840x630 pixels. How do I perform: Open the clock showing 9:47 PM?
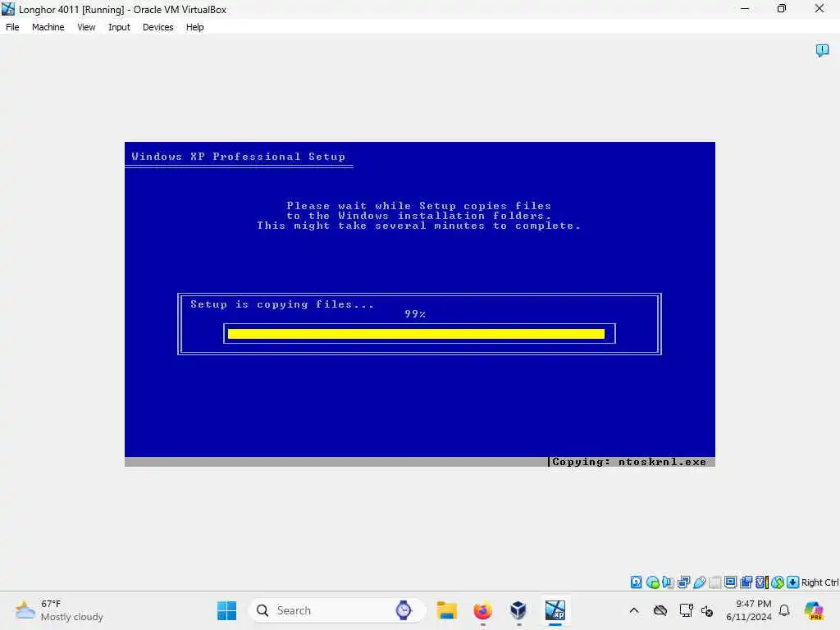pyautogui.click(x=749, y=610)
